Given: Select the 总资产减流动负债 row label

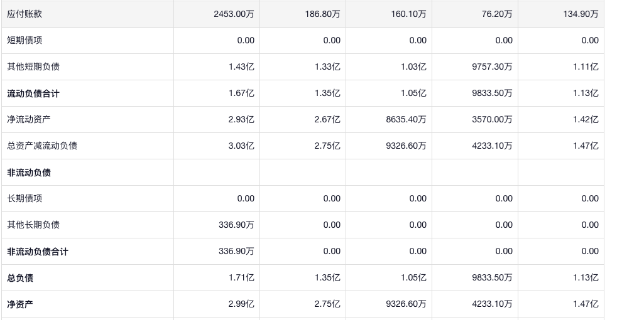Looking at the screenshot, I should click(x=42, y=146).
